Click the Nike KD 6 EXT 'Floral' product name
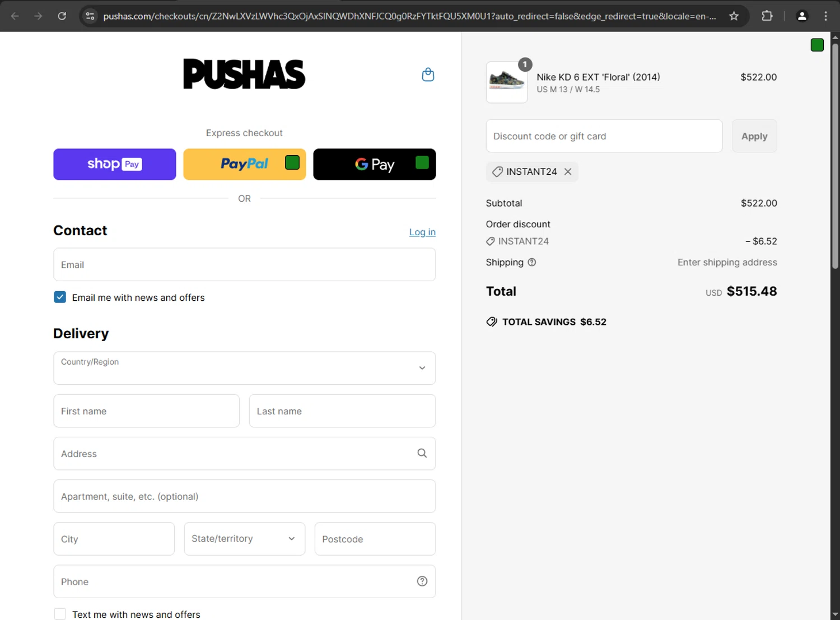Viewport: 840px width, 620px height. click(x=598, y=77)
